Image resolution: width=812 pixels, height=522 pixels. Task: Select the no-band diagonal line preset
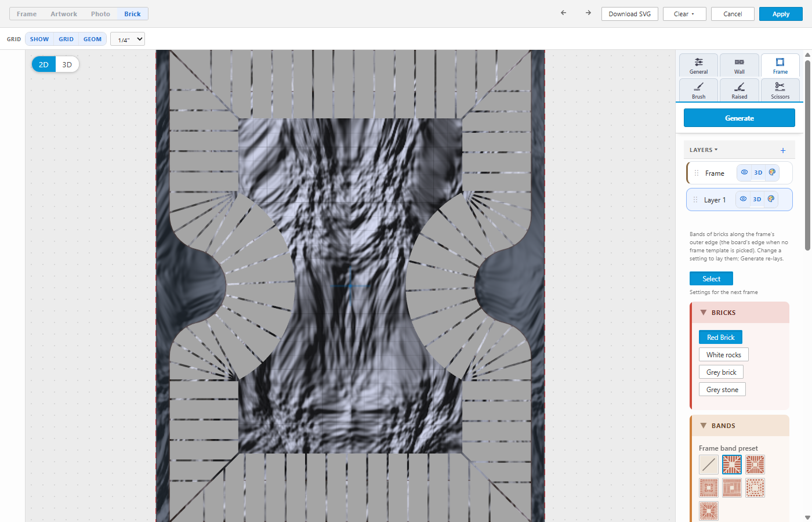[x=709, y=465]
